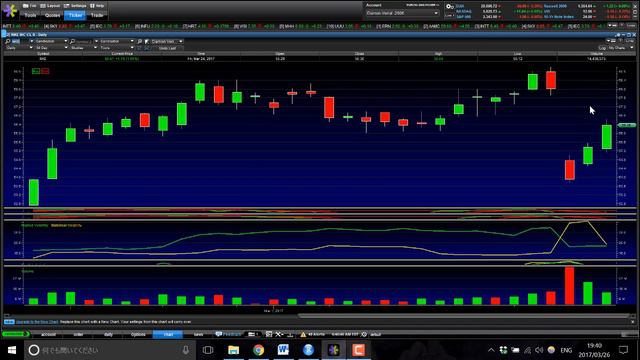Viewport: 640px width, 360px height.
Task: Open Microsoft Word from the taskbar
Action: 283,350
